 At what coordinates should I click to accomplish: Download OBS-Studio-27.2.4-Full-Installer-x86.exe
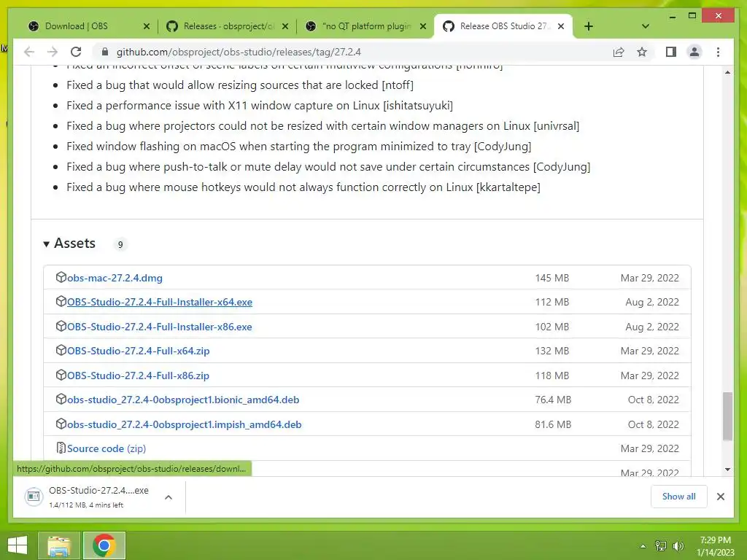tap(160, 327)
